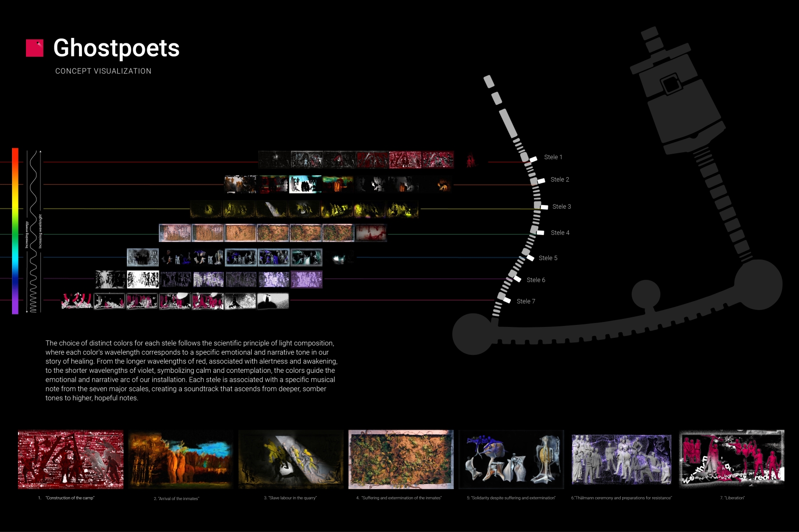Select the Stele 7 label

525,301
